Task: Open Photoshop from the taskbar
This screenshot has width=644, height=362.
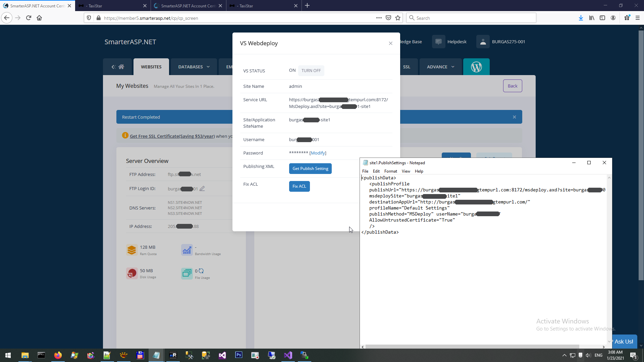Action: tap(238, 355)
